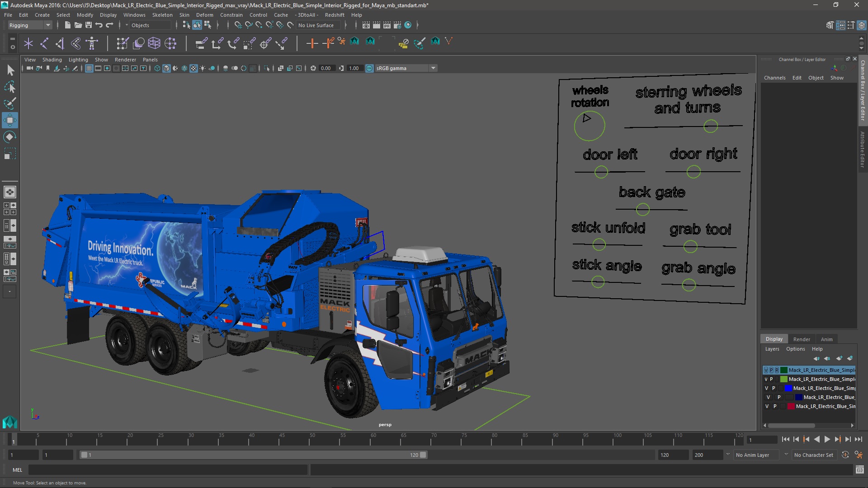The image size is (868, 488).
Task: Open the shelf options gear menu
Action: tap(12, 47)
